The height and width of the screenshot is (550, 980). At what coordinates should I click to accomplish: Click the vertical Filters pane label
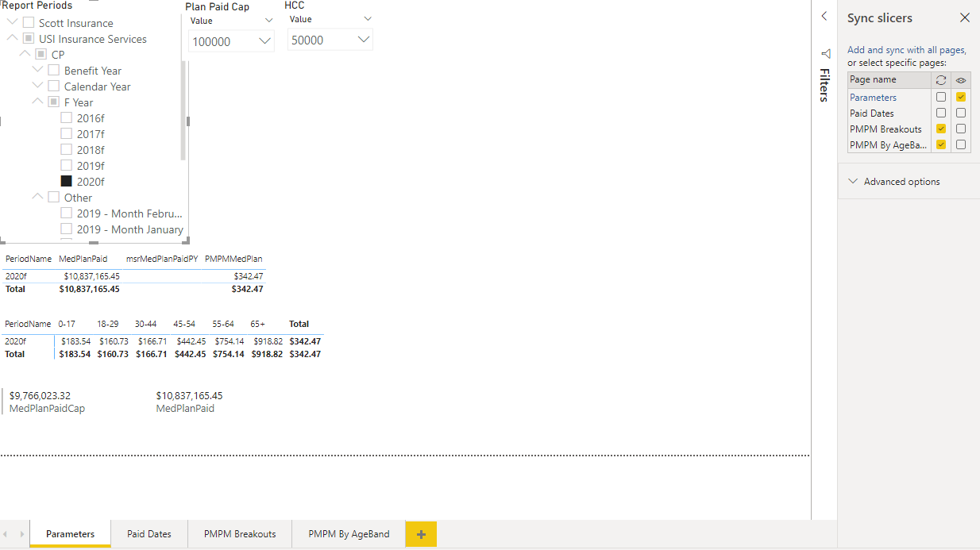point(824,85)
